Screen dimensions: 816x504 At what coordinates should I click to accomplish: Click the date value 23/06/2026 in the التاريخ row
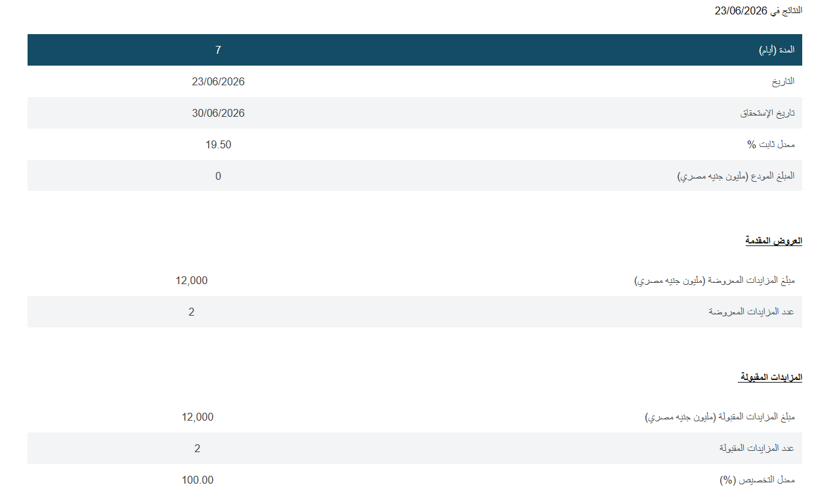pos(218,81)
